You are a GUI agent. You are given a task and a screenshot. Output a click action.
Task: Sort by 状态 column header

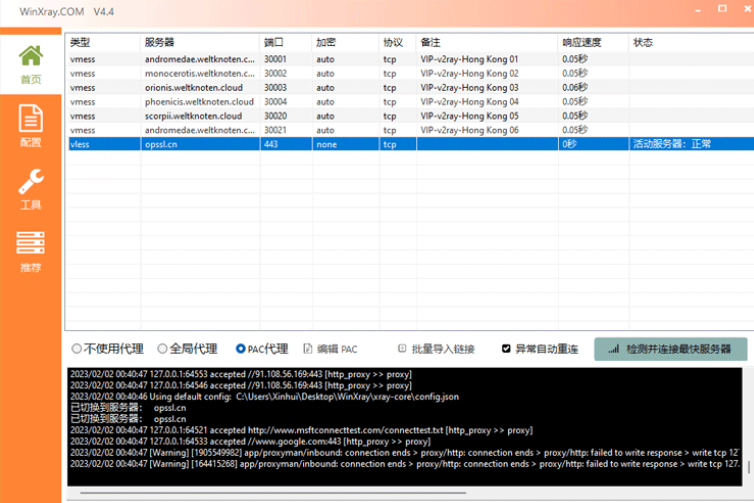point(691,42)
